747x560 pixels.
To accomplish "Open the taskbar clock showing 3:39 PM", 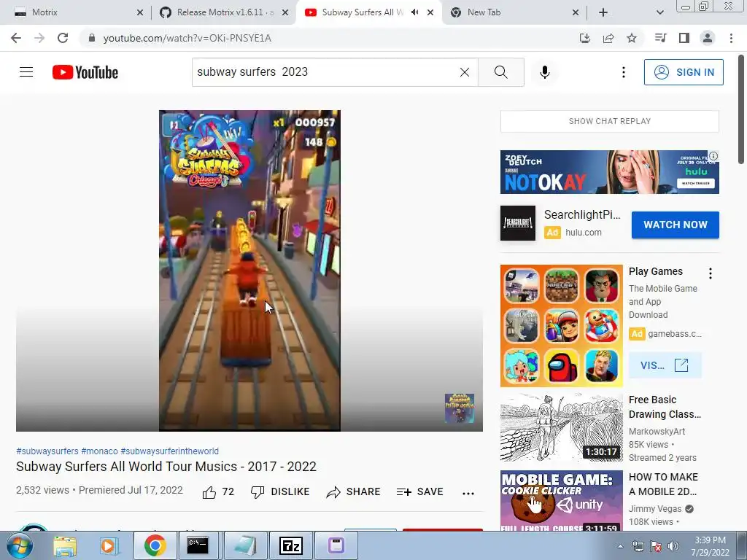I will coord(710,546).
